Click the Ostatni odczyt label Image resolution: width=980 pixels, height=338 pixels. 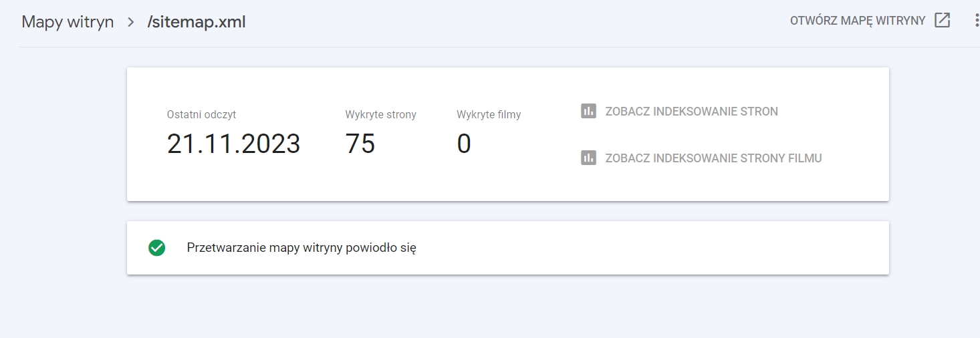201,114
